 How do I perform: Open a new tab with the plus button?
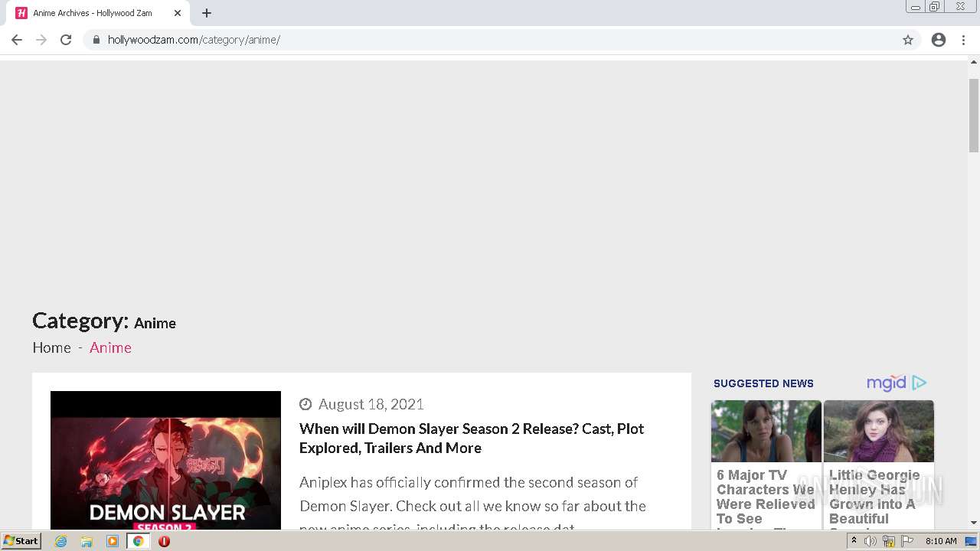point(207,13)
